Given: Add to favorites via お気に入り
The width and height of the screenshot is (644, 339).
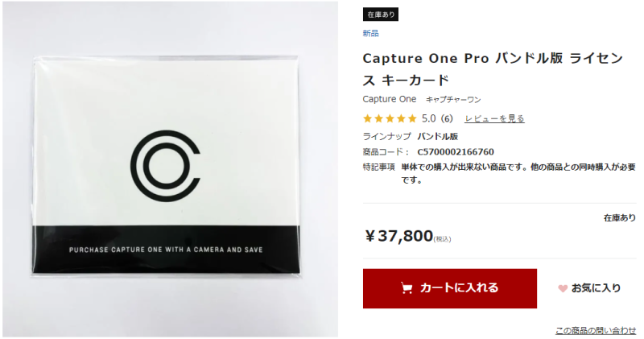Looking at the screenshot, I should (x=589, y=288).
